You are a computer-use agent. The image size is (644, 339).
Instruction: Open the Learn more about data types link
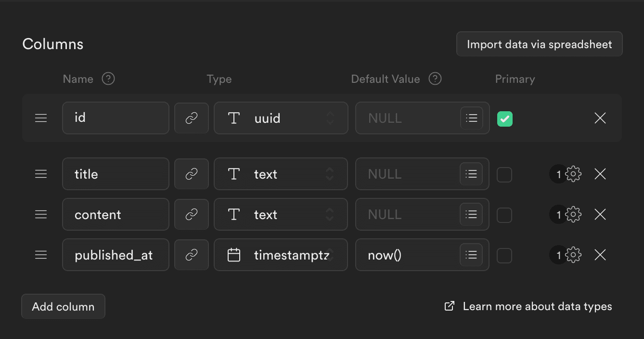[x=537, y=306]
